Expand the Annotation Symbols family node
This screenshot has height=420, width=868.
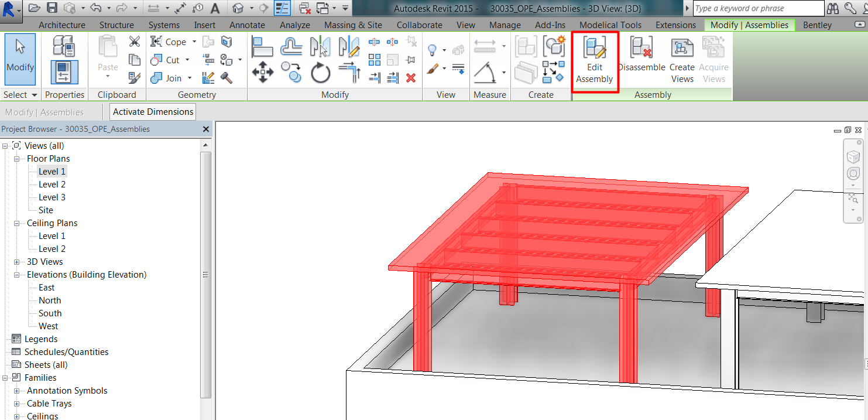coord(16,391)
